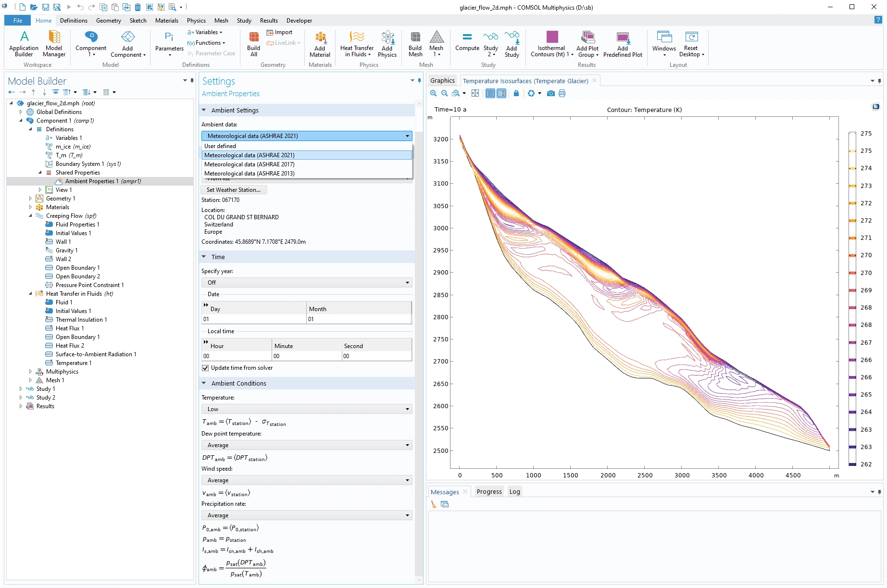Collapse the Ambient Conditions section

coord(204,383)
